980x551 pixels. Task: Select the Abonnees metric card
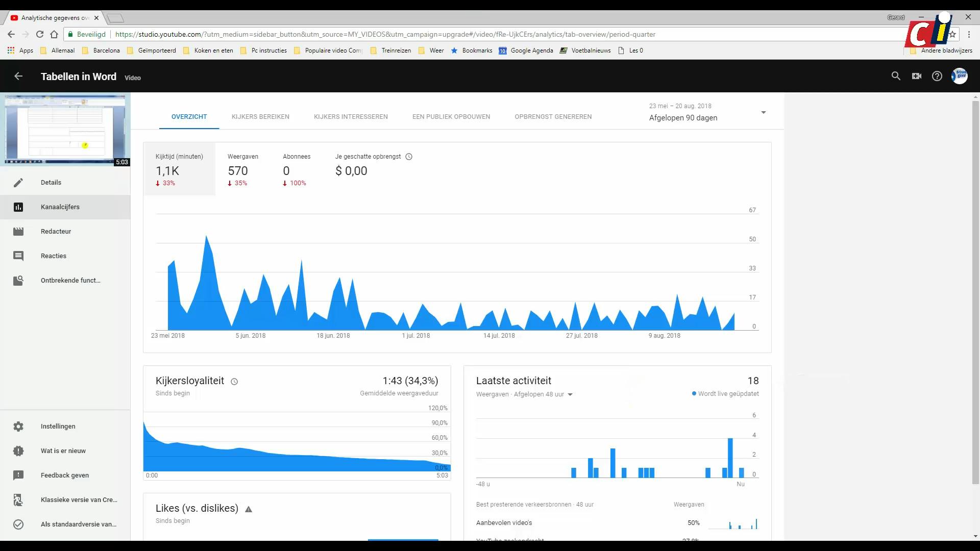[x=297, y=169]
